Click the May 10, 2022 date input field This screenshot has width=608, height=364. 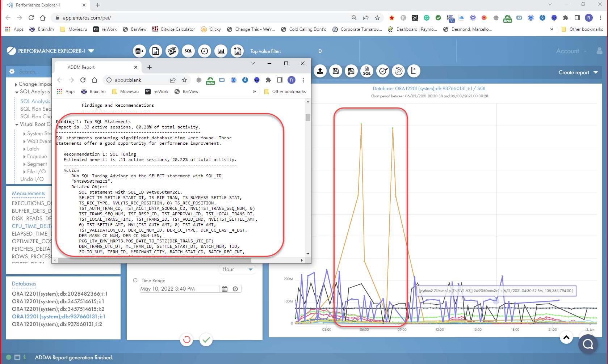click(x=179, y=289)
